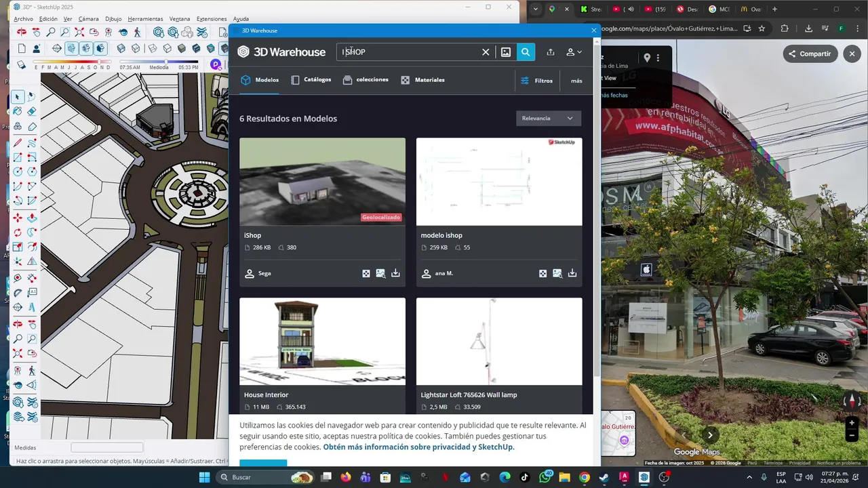Open image search in 3D Warehouse

(x=506, y=52)
